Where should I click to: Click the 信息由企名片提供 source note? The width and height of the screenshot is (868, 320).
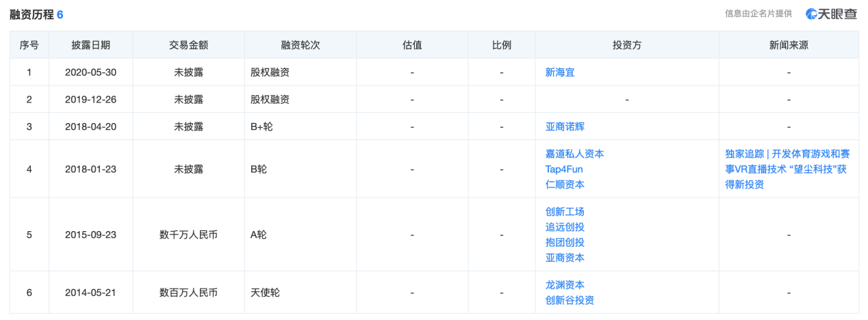(758, 14)
